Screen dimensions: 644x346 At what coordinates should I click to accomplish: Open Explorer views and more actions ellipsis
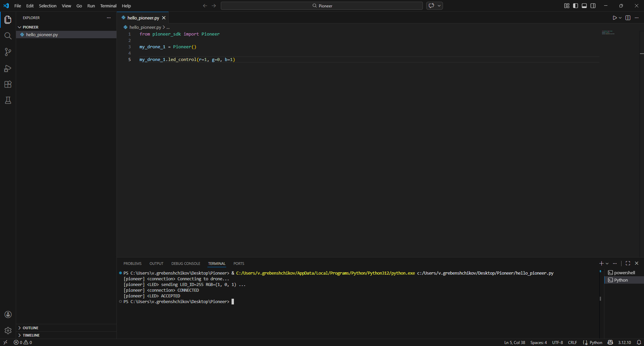coord(109,18)
